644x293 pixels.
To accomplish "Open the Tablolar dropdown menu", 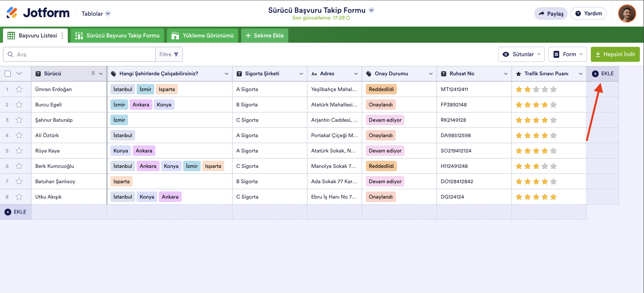I will 96,13.
